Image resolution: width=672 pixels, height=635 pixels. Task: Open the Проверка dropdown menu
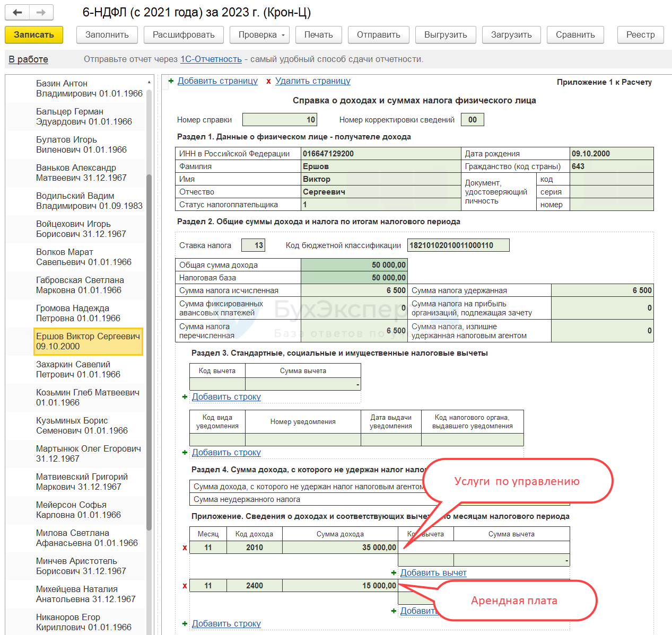click(259, 35)
